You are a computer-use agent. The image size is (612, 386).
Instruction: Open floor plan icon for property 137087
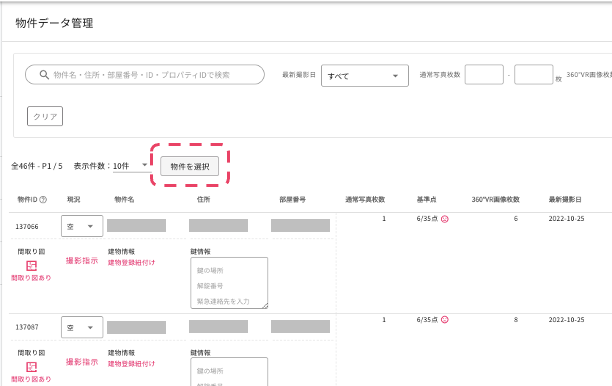coord(31,367)
